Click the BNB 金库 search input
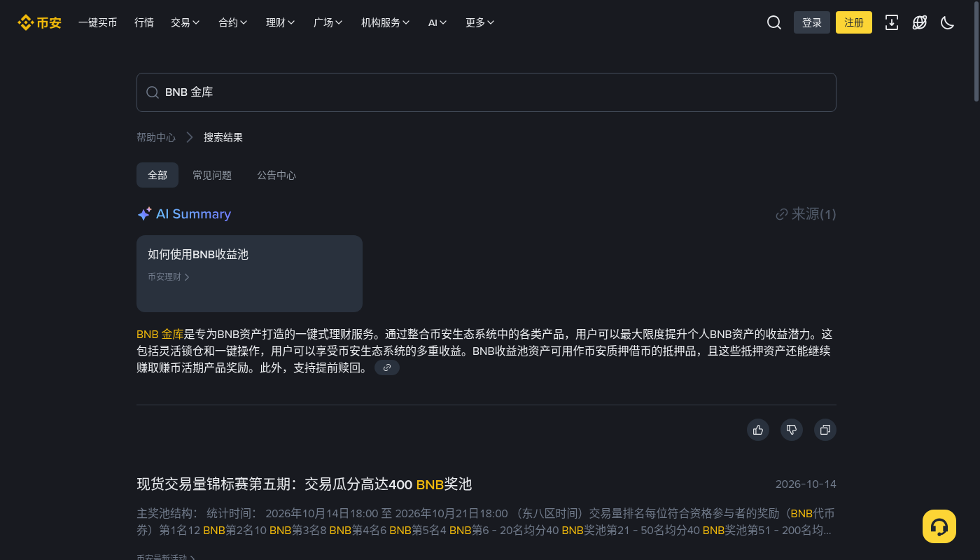Viewport: 980px width, 560px height. [x=486, y=92]
